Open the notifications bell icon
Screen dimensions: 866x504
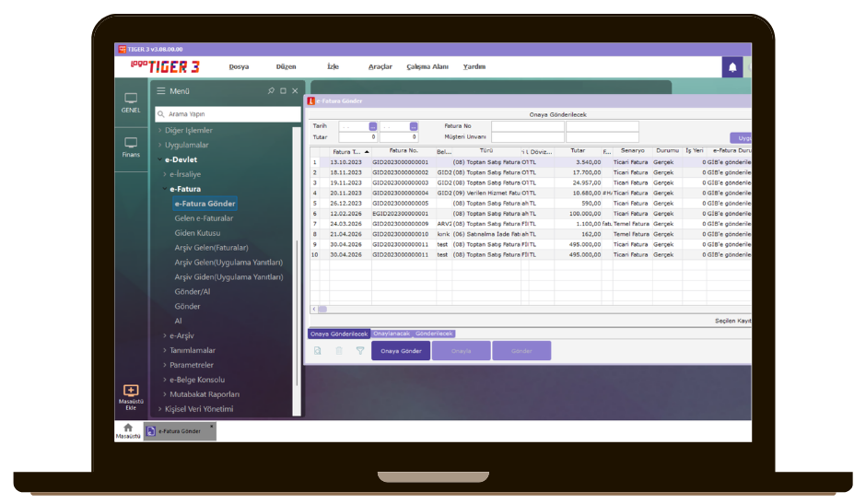[x=732, y=67]
